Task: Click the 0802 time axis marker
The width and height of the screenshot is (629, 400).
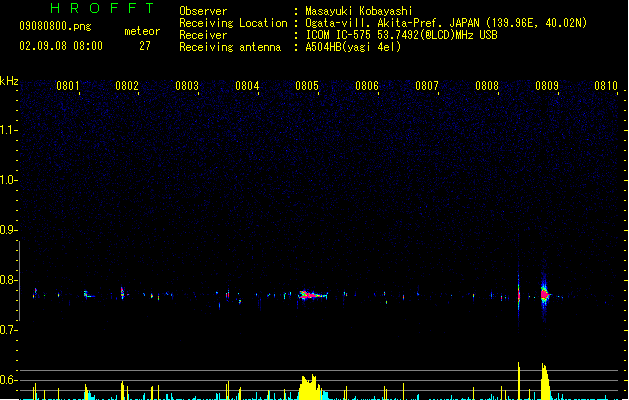Action: [127, 86]
